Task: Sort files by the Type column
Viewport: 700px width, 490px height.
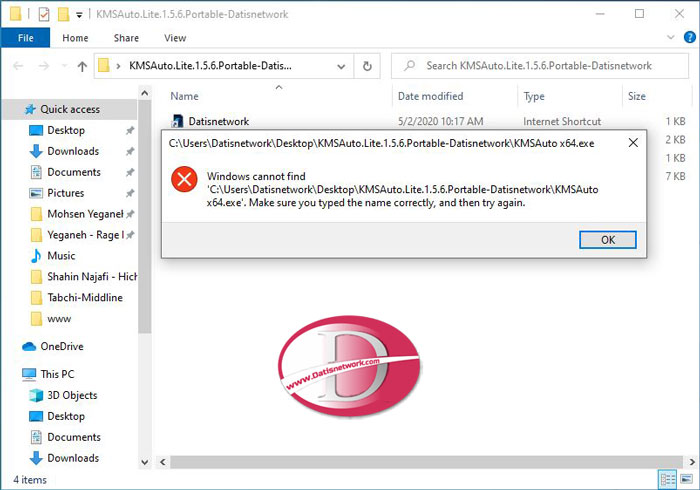Action: point(534,96)
